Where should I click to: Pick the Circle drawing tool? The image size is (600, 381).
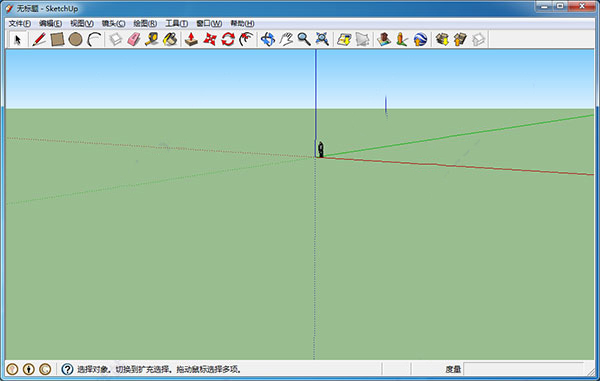click(75, 39)
